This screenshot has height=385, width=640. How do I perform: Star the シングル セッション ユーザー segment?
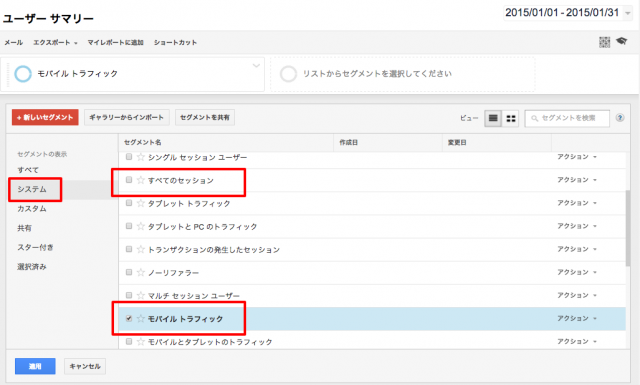click(141, 157)
